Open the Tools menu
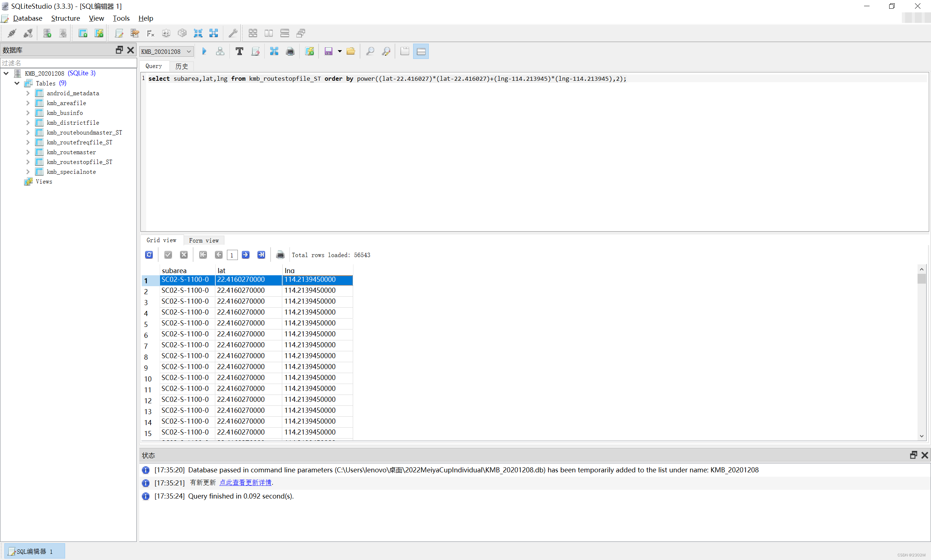The width and height of the screenshot is (931, 560). [121, 18]
